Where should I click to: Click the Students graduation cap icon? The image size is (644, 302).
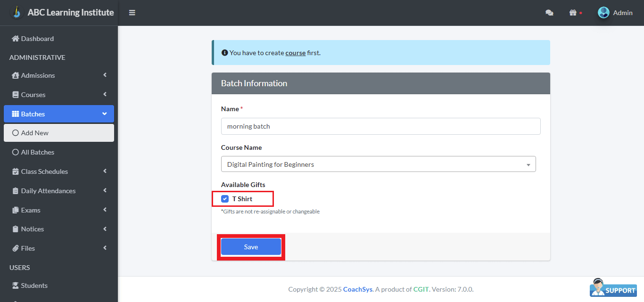click(x=16, y=286)
